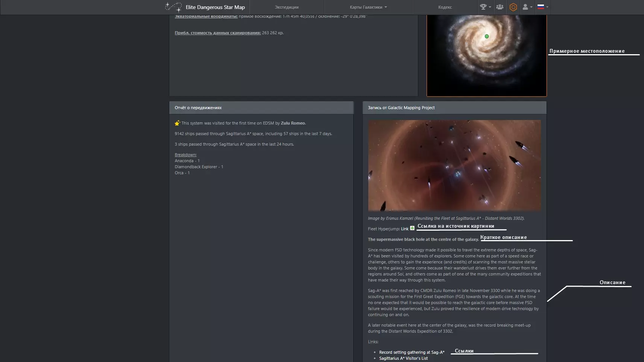Viewport: 644px width, 362px height.
Task: Click the green icon next to Fleet Hyperjump Link
Action: click(x=412, y=228)
